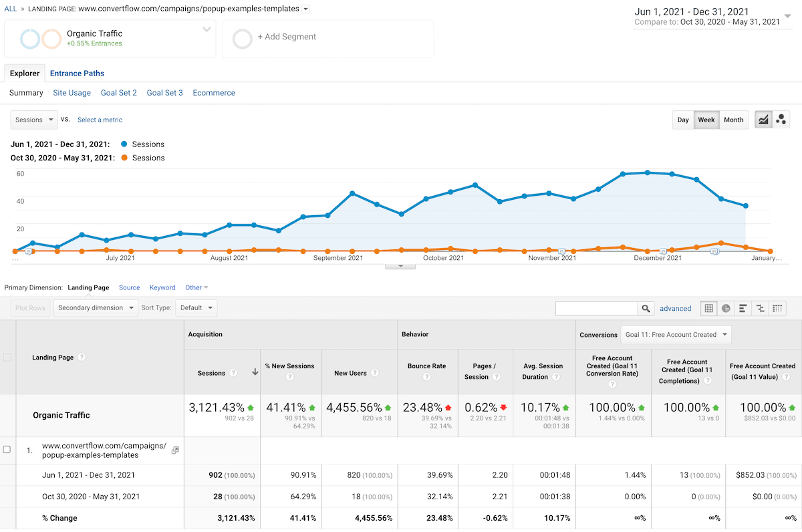This screenshot has height=532, width=802.
Task: Open Secondary dimension dropdown
Action: point(96,308)
